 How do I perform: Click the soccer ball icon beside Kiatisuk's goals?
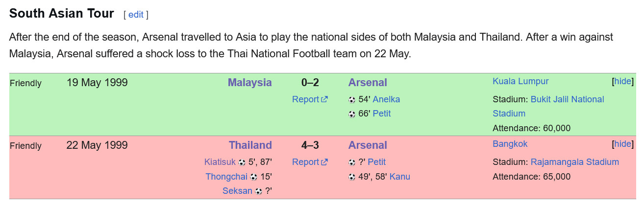click(242, 162)
